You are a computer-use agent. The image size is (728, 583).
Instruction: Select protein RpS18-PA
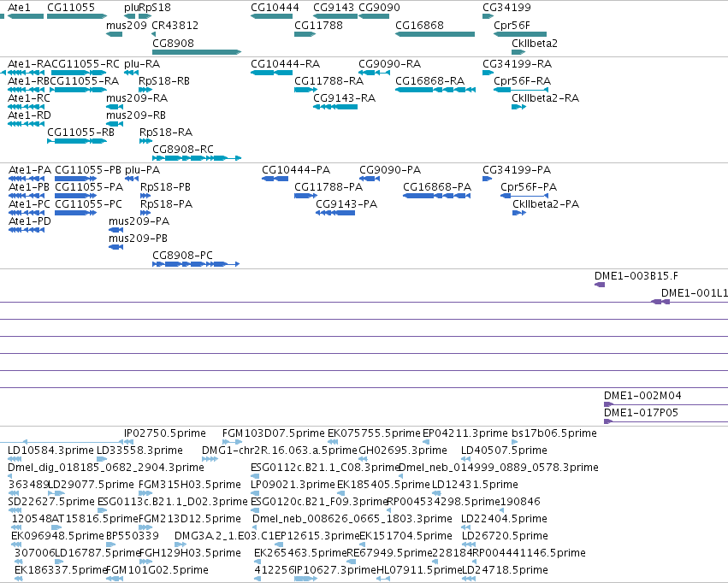[145, 213]
